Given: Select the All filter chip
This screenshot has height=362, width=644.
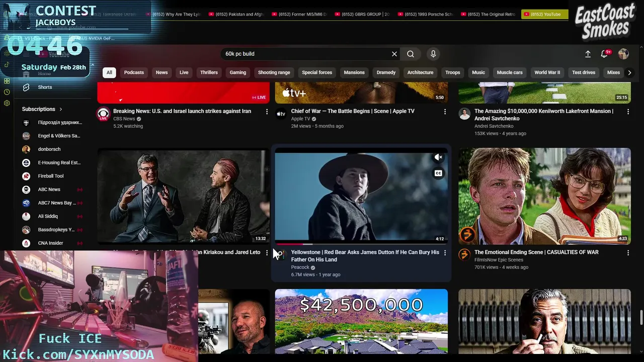Looking at the screenshot, I should (109, 72).
